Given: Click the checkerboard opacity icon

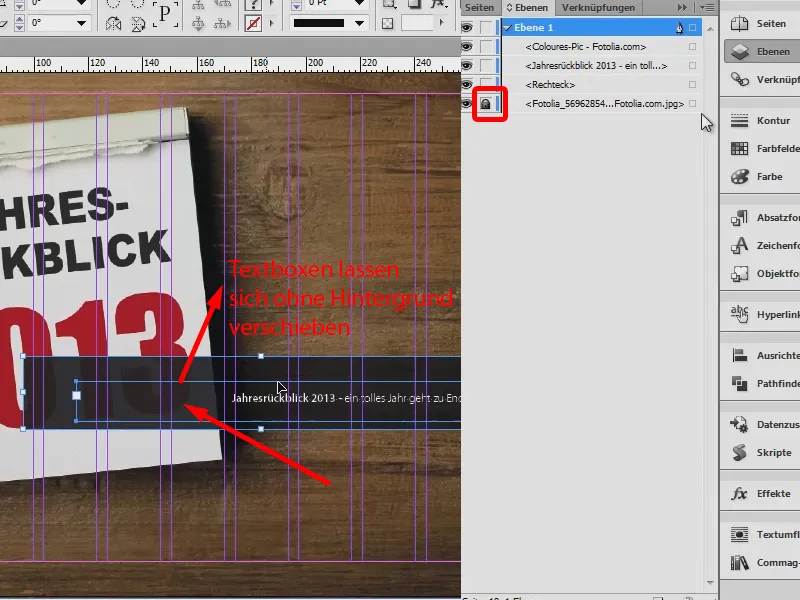Looking at the screenshot, I should tap(388, 23).
